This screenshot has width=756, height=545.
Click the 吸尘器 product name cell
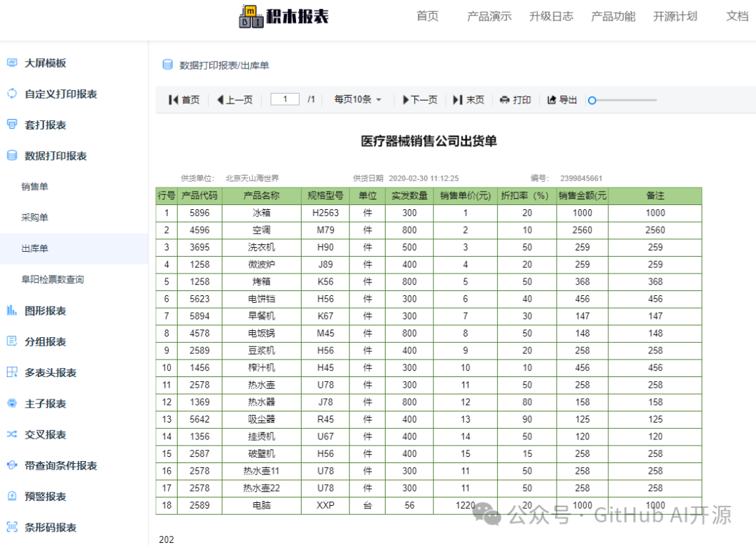coord(261,419)
